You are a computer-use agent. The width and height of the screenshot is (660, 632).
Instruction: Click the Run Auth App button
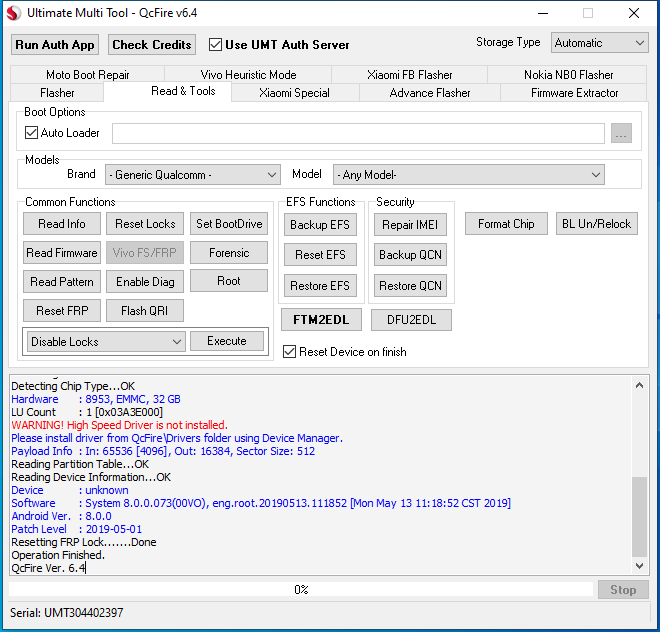click(55, 45)
